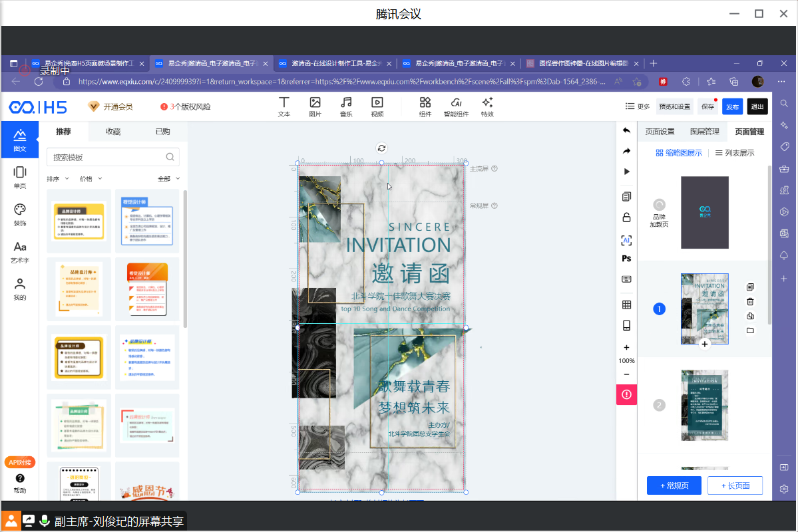Viewport: 798px width, 532px height.
Task: Switch to 列表展示 list view
Action: (x=735, y=153)
